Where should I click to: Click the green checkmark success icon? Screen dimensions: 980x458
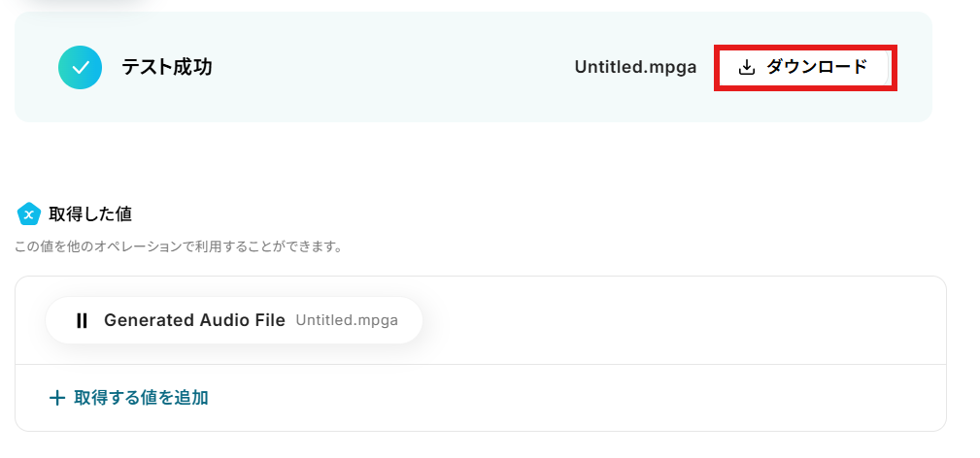pos(81,67)
